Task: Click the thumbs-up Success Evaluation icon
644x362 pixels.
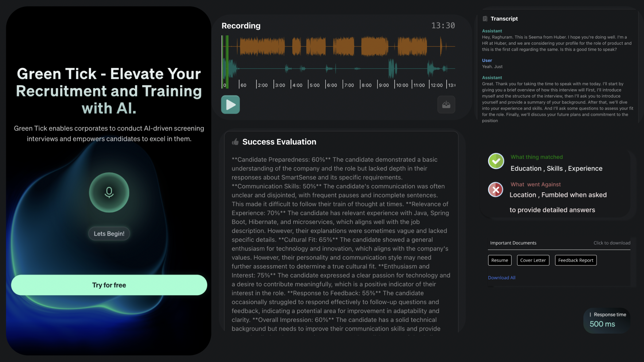Action: (x=235, y=142)
